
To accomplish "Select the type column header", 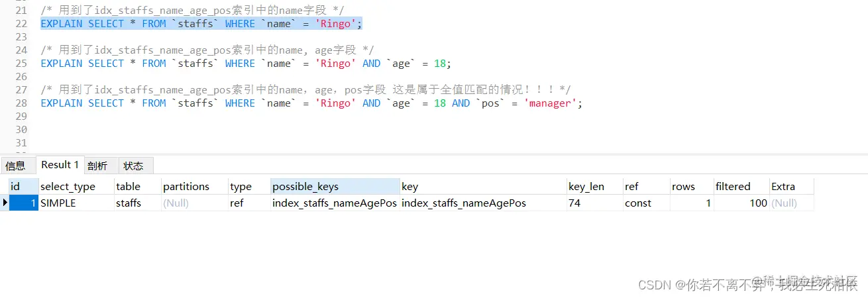I will click(249, 186).
